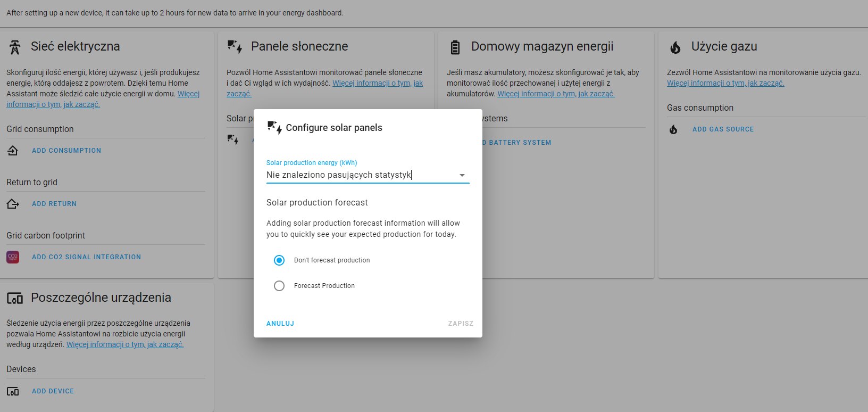Click the solar panel icon beside Panele słoneczne
Image resolution: width=868 pixels, height=412 pixels.
click(x=235, y=47)
